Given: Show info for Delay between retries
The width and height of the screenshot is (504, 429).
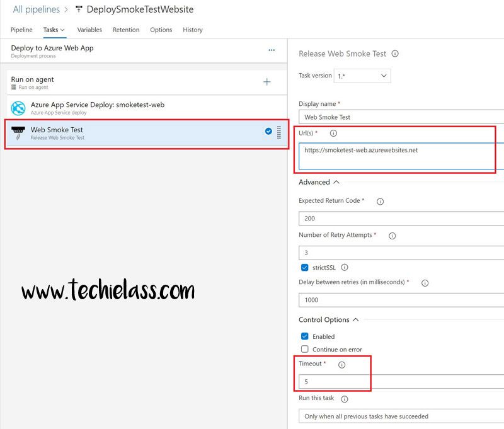Looking at the screenshot, I should pyautogui.click(x=425, y=283).
